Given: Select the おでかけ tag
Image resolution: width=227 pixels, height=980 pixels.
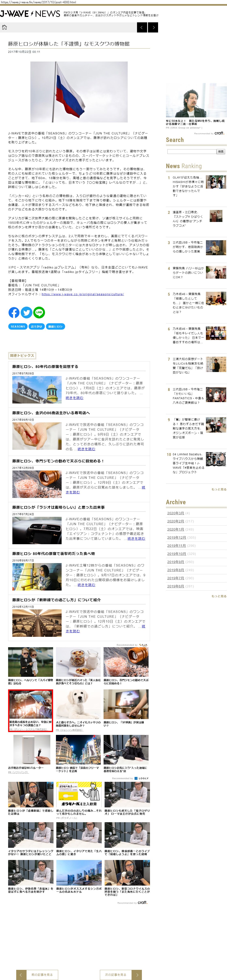Looking at the screenshot, I should tap(37, 326).
